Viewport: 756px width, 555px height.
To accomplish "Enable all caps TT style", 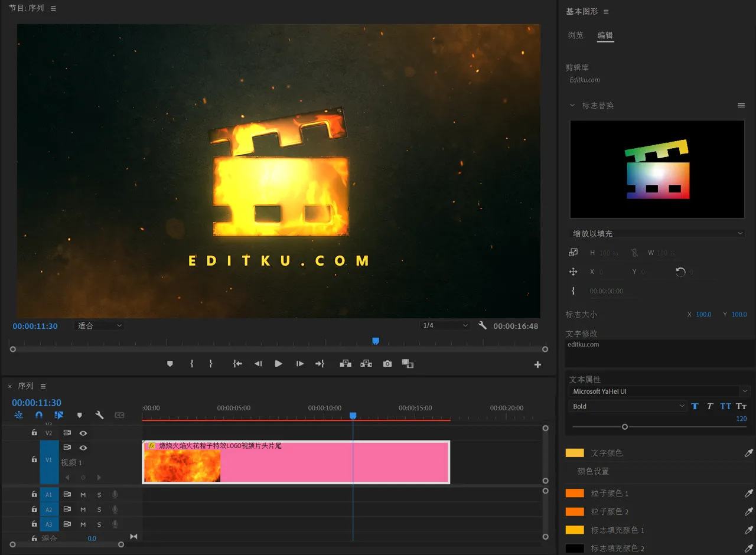I will 725,406.
